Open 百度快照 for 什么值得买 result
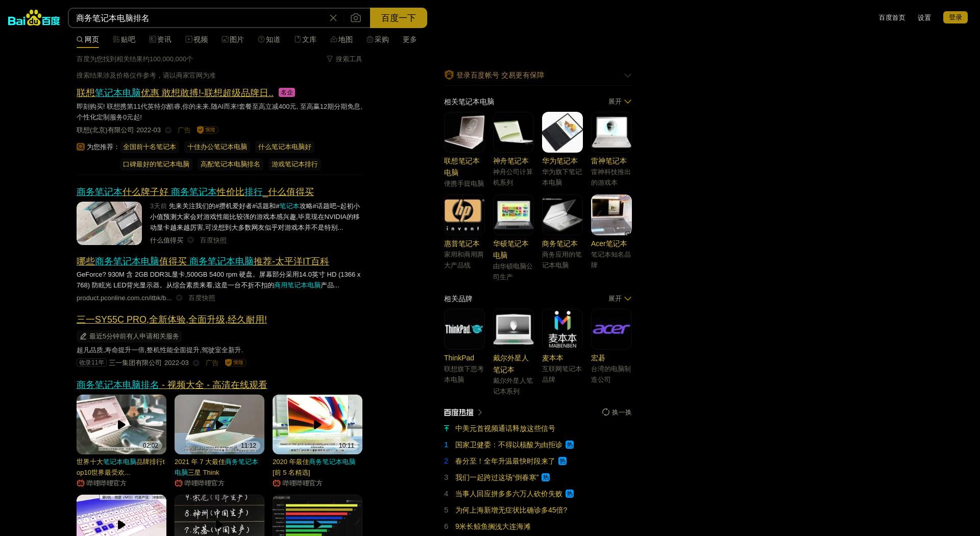Viewport: 980px width, 536px height. pyautogui.click(x=213, y=240)
